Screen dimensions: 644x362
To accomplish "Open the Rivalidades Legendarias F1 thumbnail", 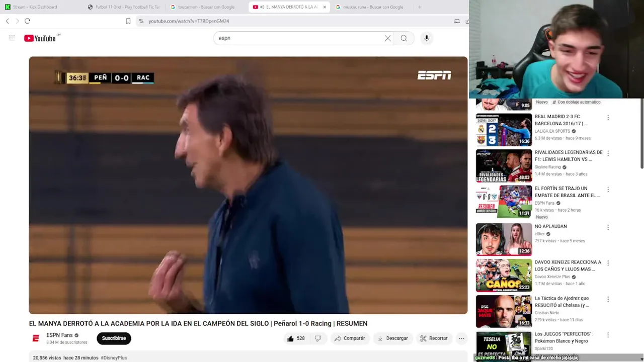I will pyautogui.click(x=504, y=165).
